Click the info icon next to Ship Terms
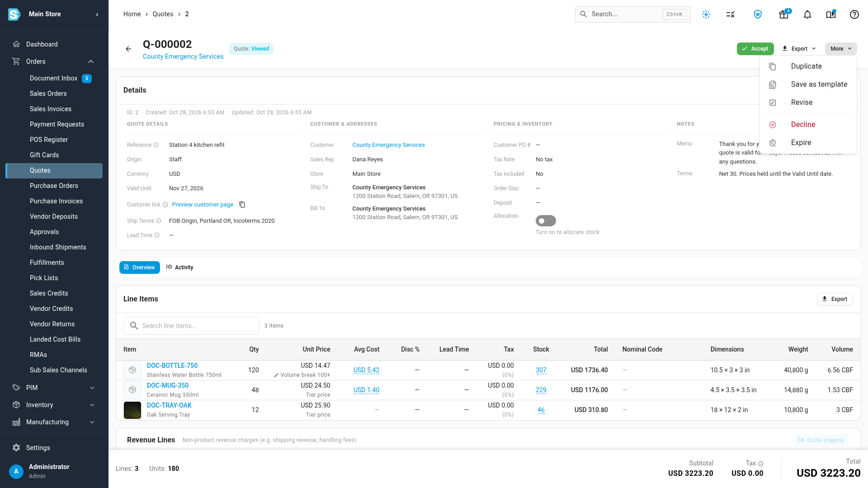 coord(159,221)
